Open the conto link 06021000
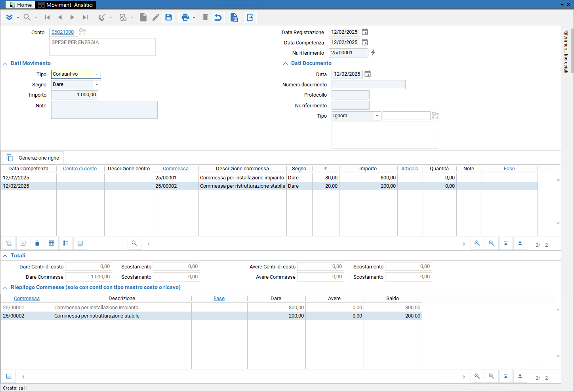The width and height of the screenshot is (574, 392). (63, 32)
